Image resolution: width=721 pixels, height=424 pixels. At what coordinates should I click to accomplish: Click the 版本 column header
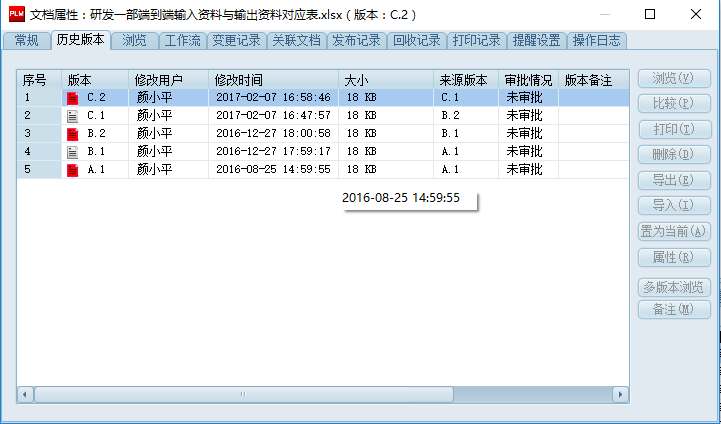tap(80, 80)
